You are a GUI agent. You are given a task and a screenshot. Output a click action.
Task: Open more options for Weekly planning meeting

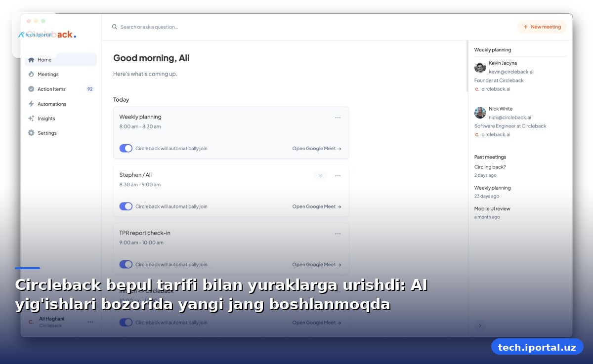[338, 118]
